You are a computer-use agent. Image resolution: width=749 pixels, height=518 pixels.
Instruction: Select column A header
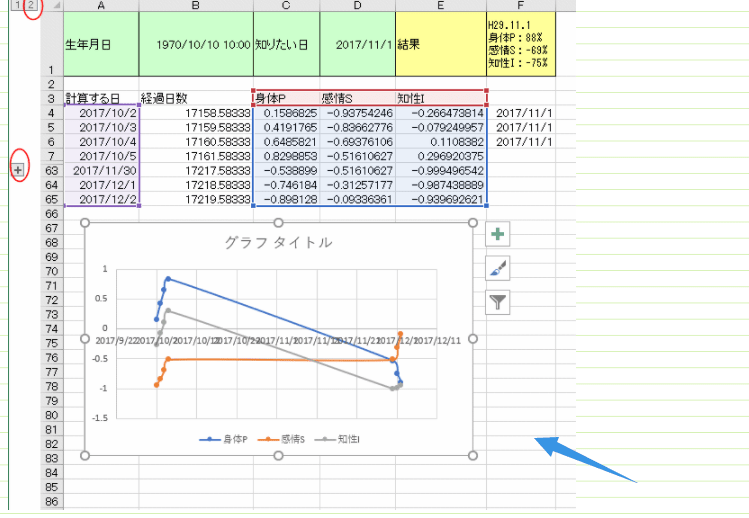point(101,6)
